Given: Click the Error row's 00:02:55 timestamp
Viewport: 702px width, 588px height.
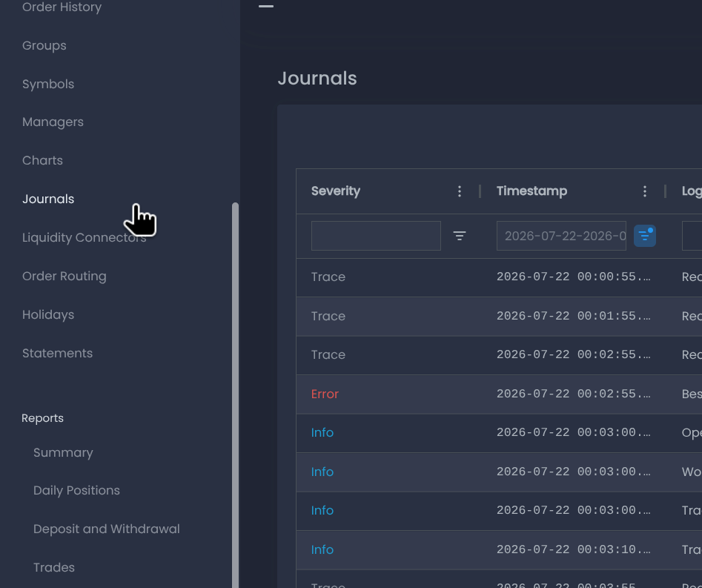Looking at the screenshot, I should click(573, 394).
